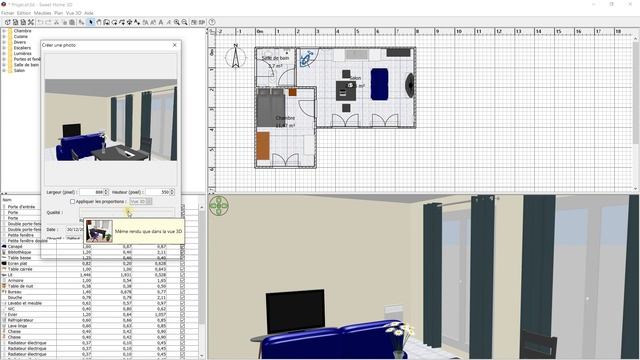Click the Decrease text size icon
The image size is (640, 360).
pos(153,22)
